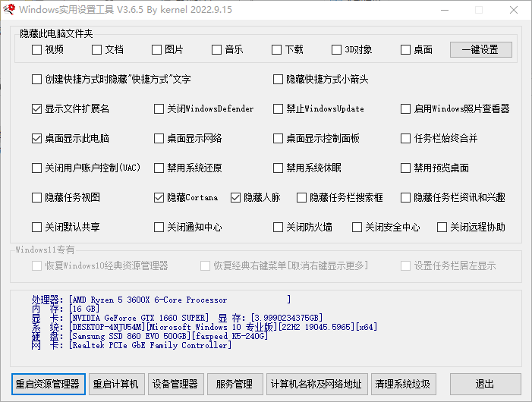532x402 pixels.
Task: Check 隐藏任务视图 option
Action: point(36,197)
